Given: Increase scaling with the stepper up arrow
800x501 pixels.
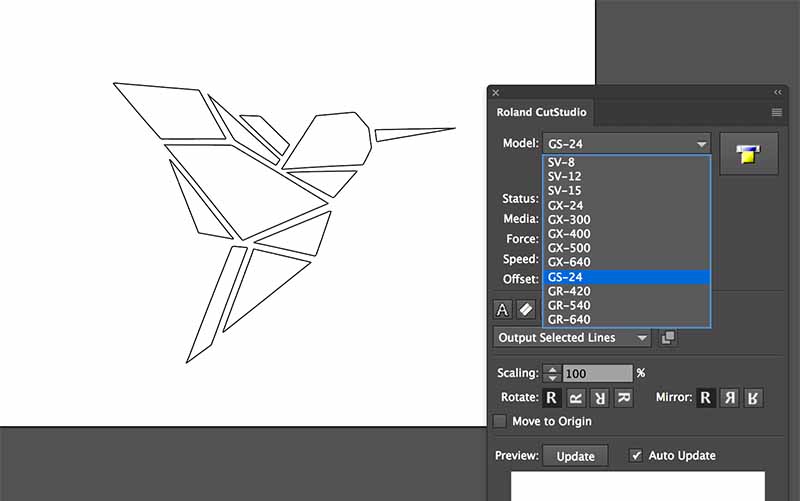Looking at the screenshot, I should [552, 369].
